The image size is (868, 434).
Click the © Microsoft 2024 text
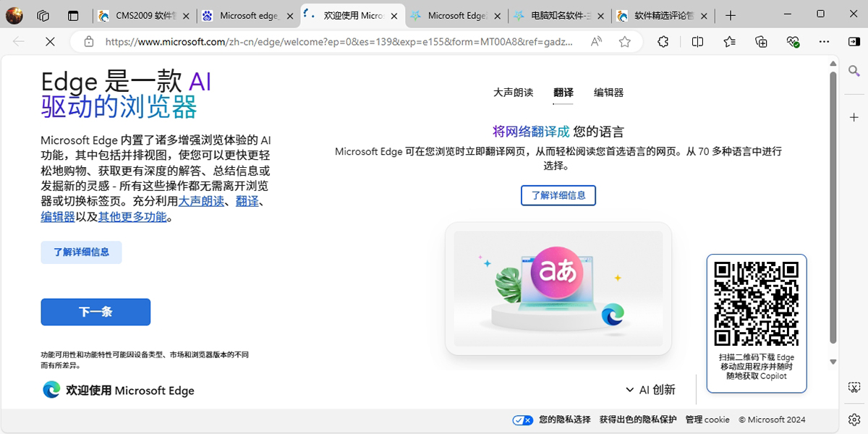[x=772, y=420]
